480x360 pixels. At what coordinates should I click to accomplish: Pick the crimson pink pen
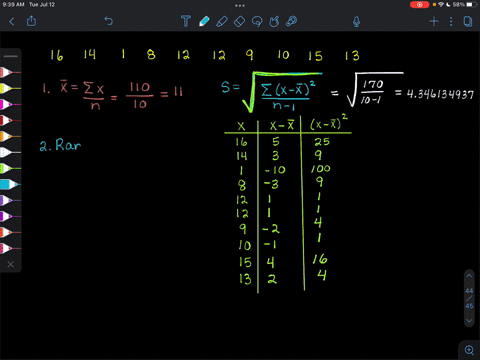pos(10,248)
